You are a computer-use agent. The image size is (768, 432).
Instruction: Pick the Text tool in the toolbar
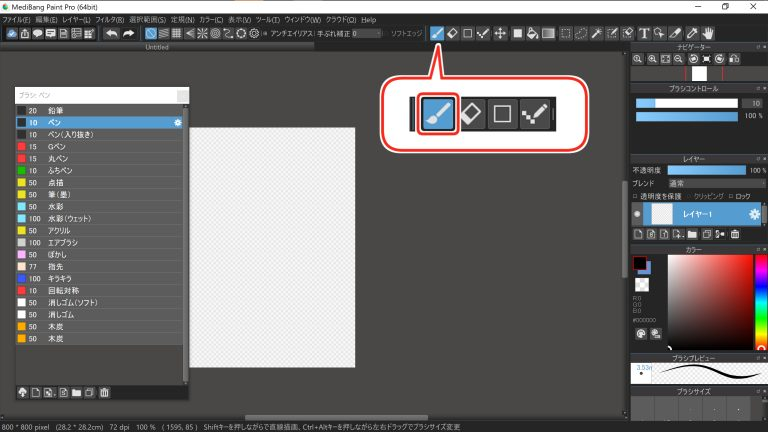pos(645,33)
